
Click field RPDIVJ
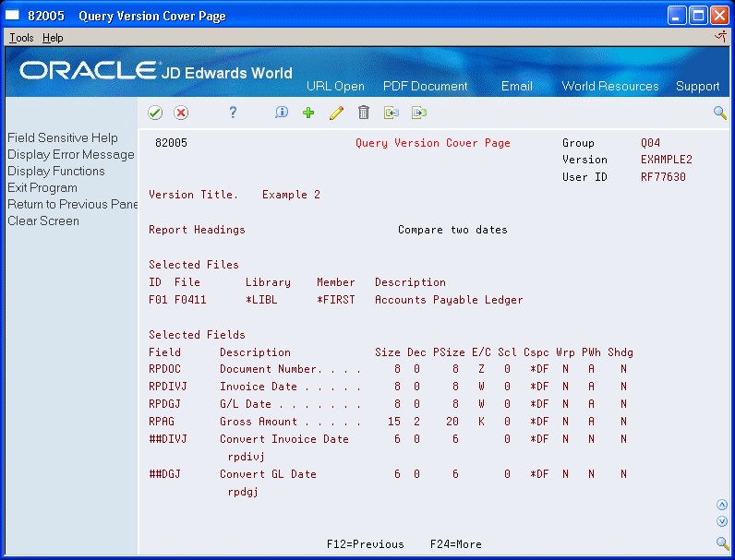[168, 387]
